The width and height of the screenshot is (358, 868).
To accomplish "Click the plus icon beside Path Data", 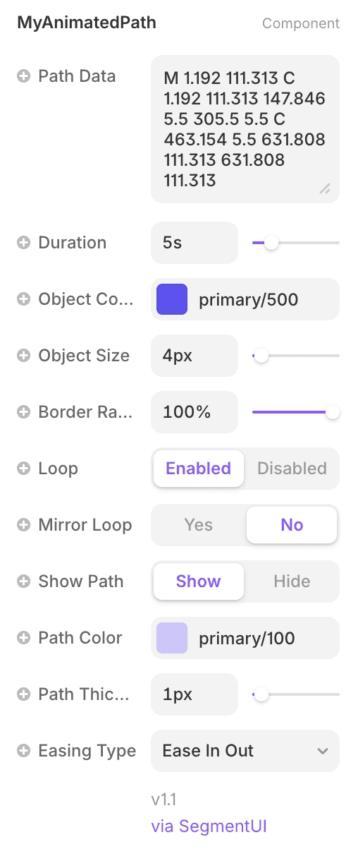I will point(24,76).
